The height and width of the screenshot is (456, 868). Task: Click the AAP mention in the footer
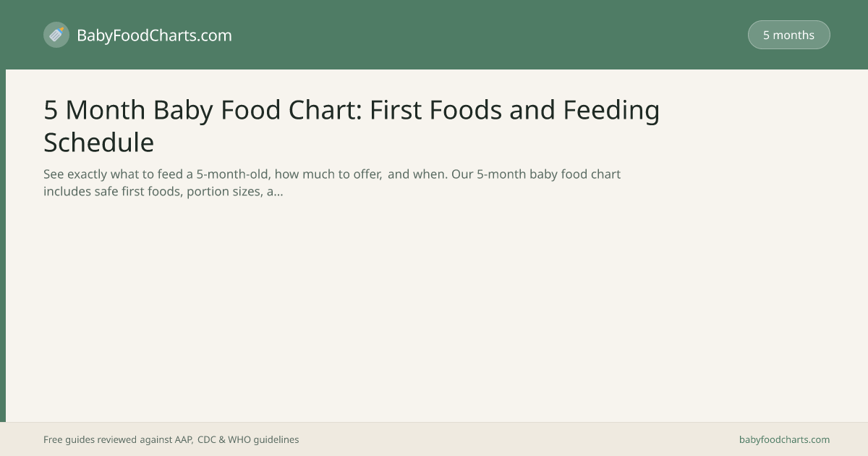183,439
